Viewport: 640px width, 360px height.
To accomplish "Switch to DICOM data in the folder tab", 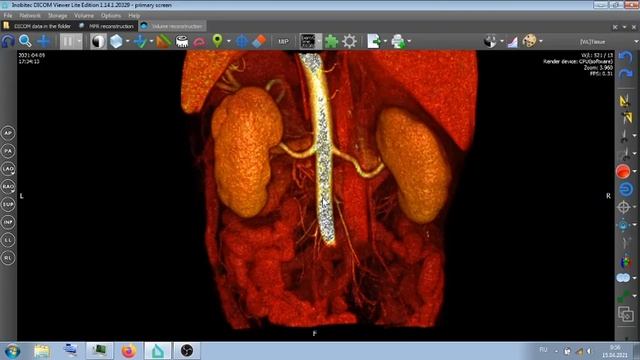I will pyautogui.click(x=38, y=26).
